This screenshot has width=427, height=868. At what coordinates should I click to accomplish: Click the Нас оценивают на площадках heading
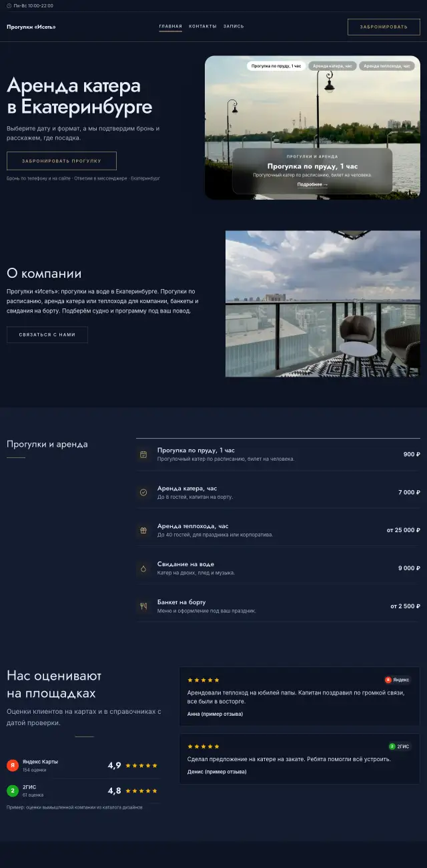54,684
